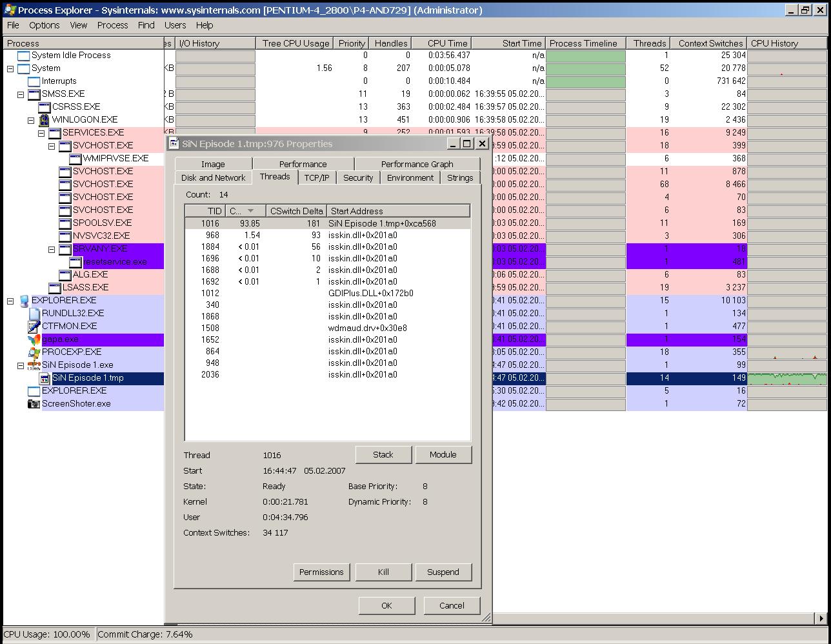Click the WINLOGON.EXE process icon
Image resolution: width=831 pixels, height=644 pixels.
pos(45,120)
